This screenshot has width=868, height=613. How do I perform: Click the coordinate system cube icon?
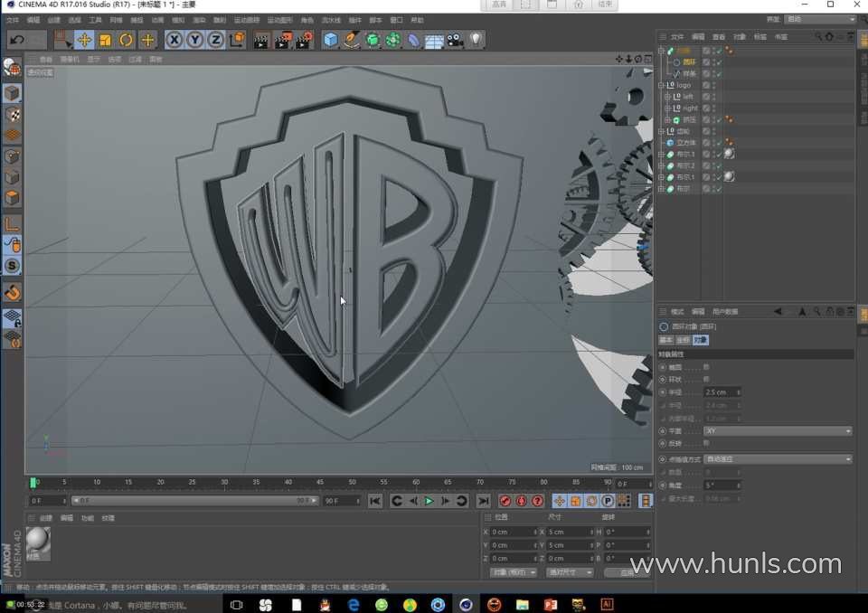click(x=237, y=40)
